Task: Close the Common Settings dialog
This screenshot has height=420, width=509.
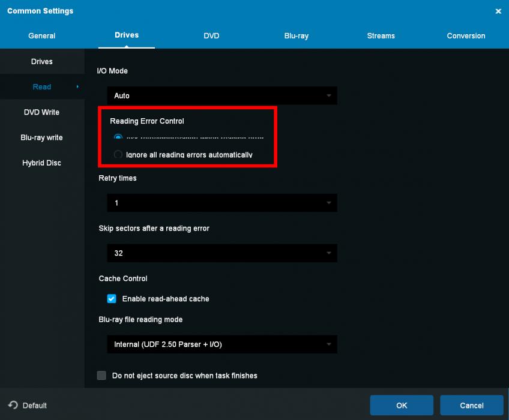Action: click(498, 11)
